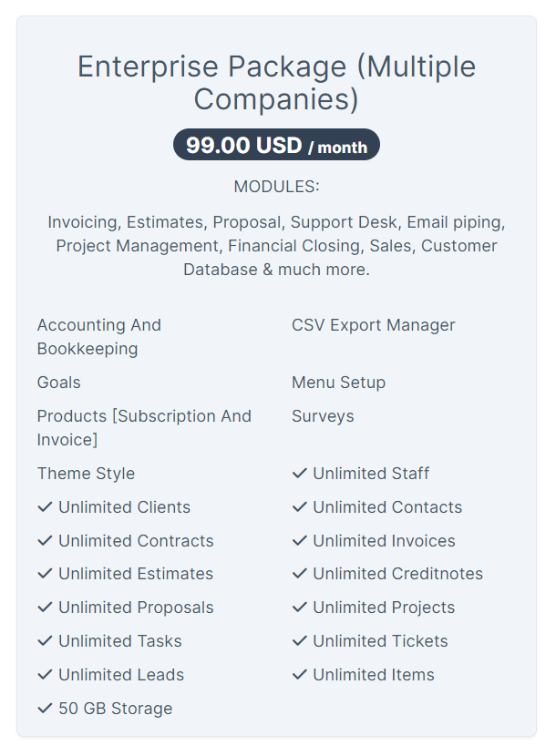The image size is (556, 756).
Task: Click the checkmark icon beside Unlimited Staff
Action: (x=299, y=474)
